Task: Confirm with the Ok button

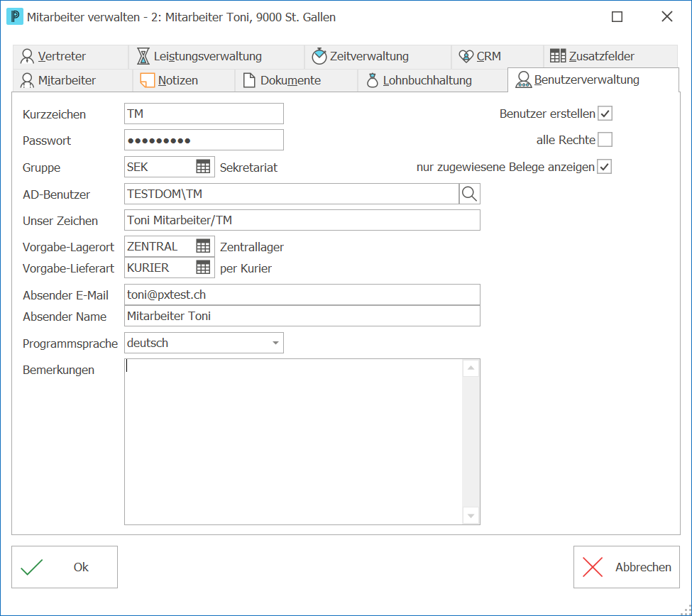Action: [65, 567]
